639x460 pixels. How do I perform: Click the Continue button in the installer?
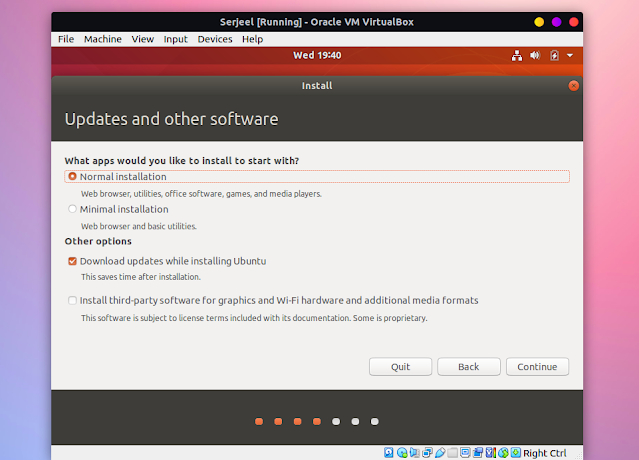click(x=537, y=367)
